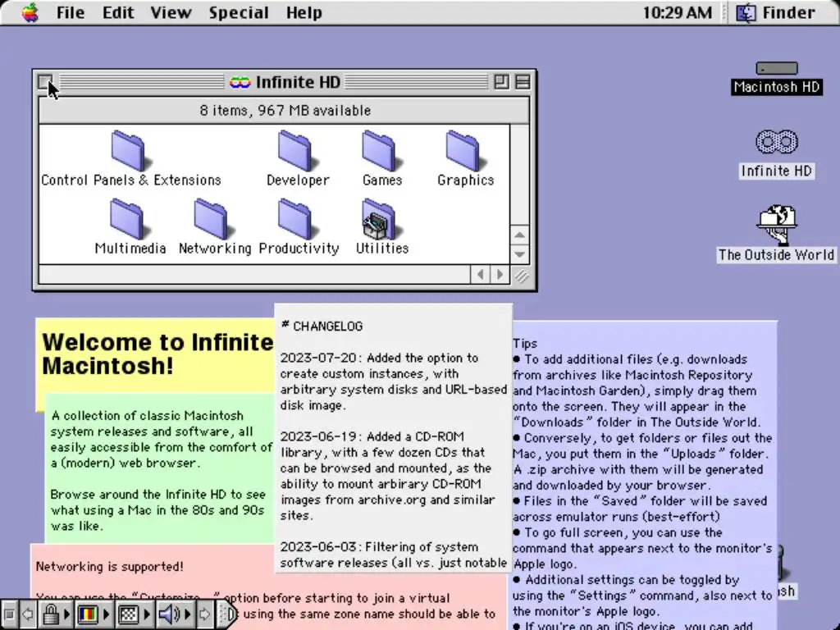This screenshot has height=630, width=840.
Task: Expand the sound volume module's arrow
Action: pyautogui.click(x=188, y=614)
